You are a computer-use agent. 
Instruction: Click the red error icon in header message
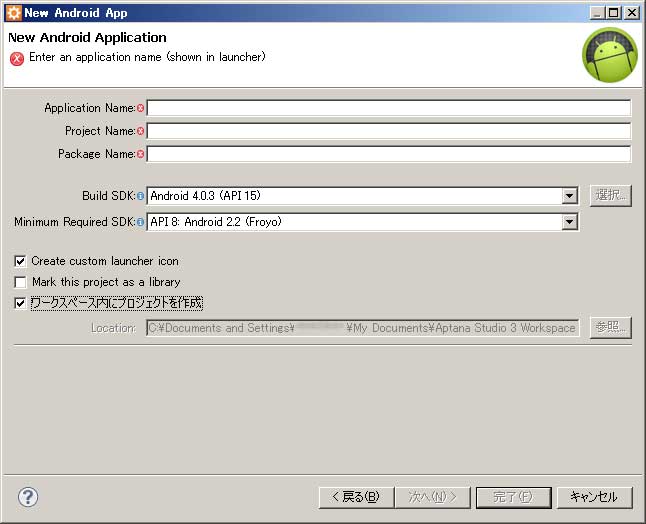(x=17, y=58)
